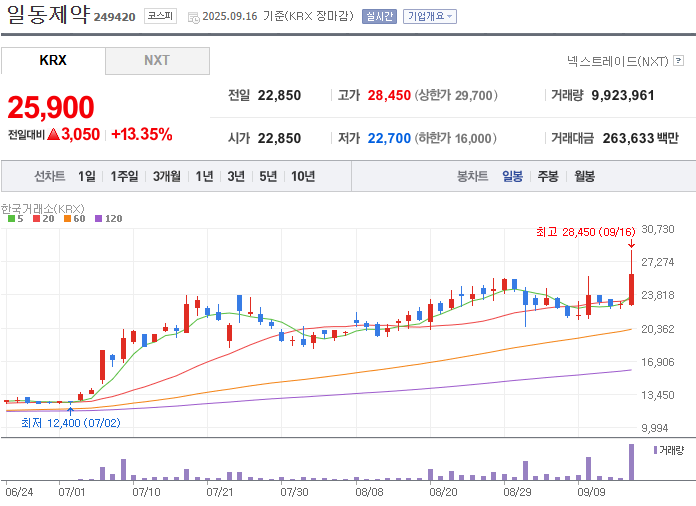Select the 월봉 monthly candle chart

pyautogui.click(x=584, y=176)
